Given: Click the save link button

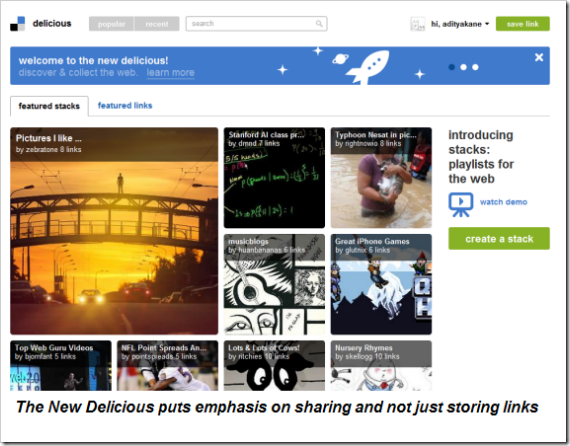Looking at the screenshot, I should 522,24.
